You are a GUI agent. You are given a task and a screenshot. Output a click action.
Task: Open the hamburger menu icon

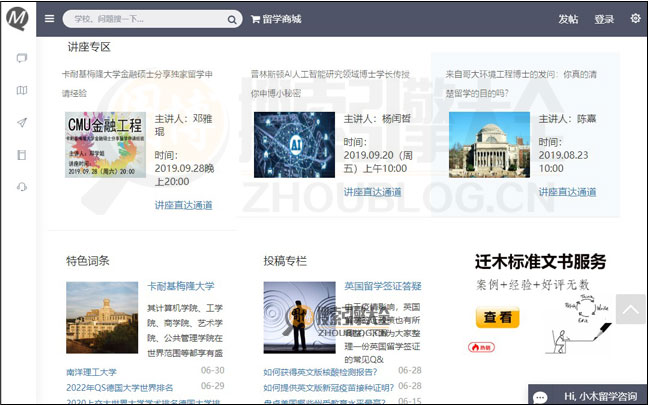click(x=50, y=19)
